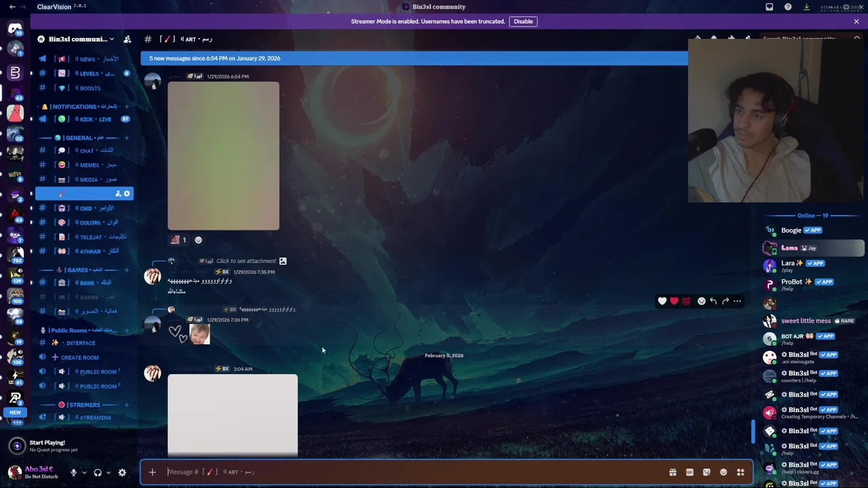Open the NEWS channel

click(84, 59)
